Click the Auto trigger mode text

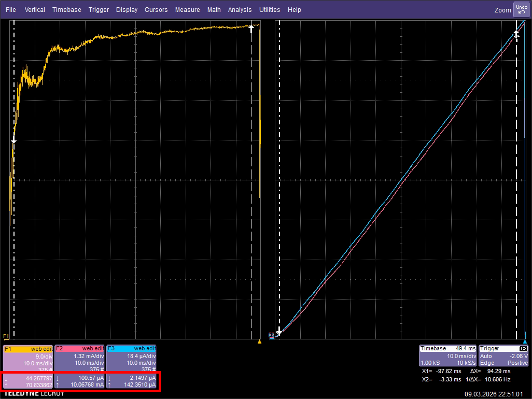tap(486, 357)
